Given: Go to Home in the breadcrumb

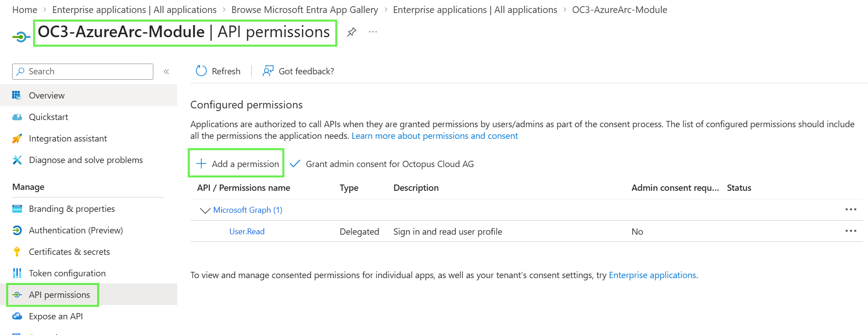Looking at the screenshot, I should pyautogui.click(x=25, y=10).
